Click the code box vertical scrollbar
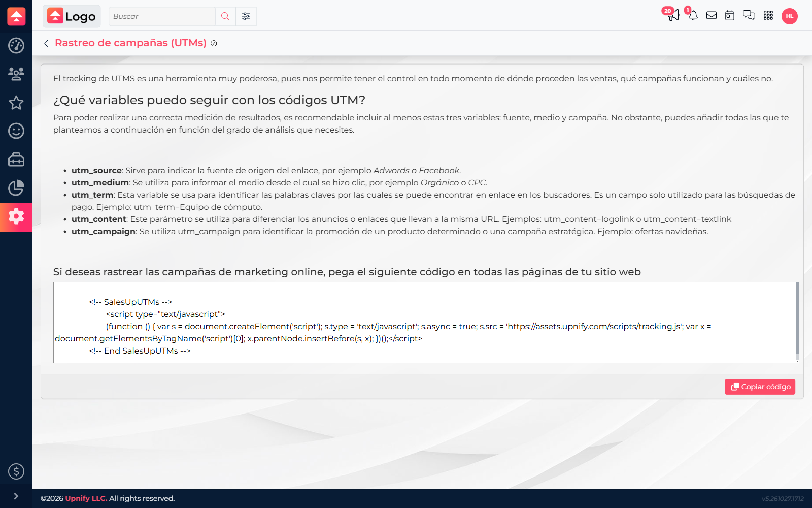 pyautogui.click(x=797, y=323)
